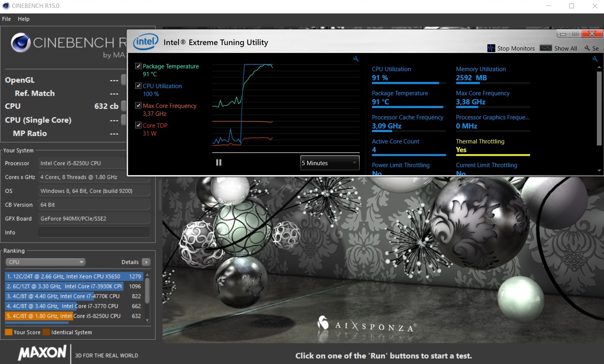Pause the monitoring graph
The image size is (604, 364).
[x=219, y=162]
